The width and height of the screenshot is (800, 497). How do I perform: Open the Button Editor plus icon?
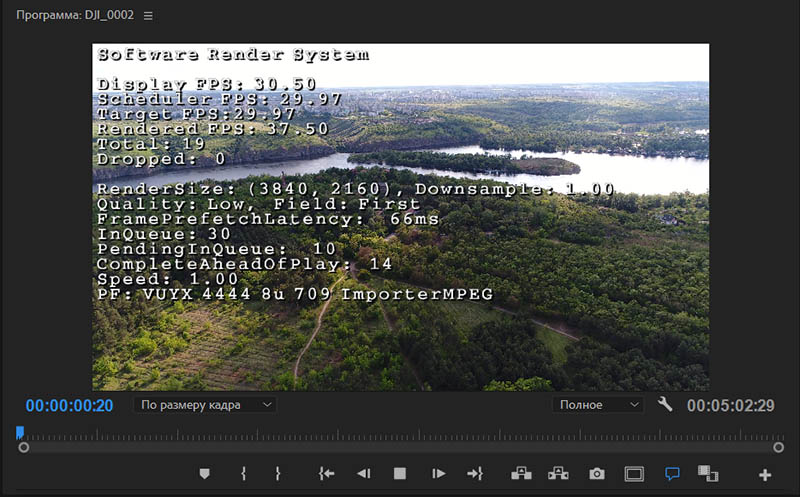pos(765,475)
